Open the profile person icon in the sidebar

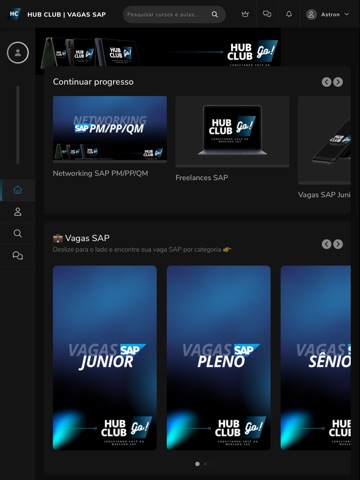[18, 212]
